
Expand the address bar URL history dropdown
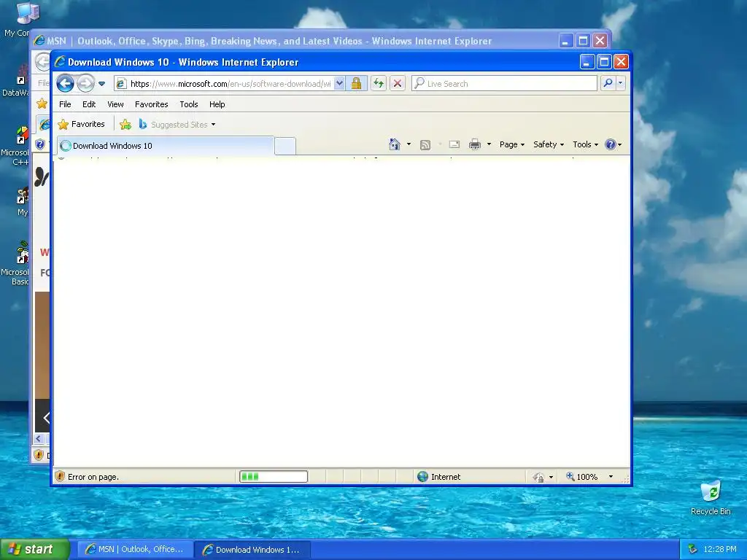tap(339, 83)
